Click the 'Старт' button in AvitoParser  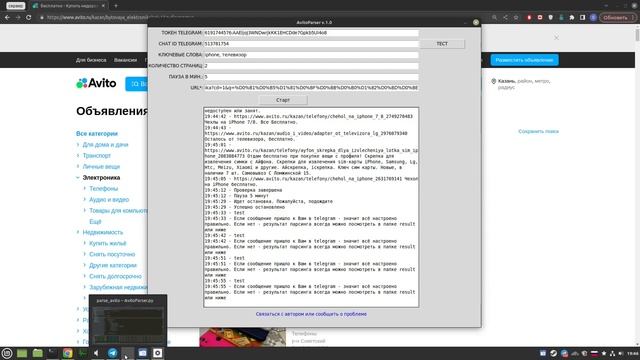pyautogui.click(x=283, y=100)
